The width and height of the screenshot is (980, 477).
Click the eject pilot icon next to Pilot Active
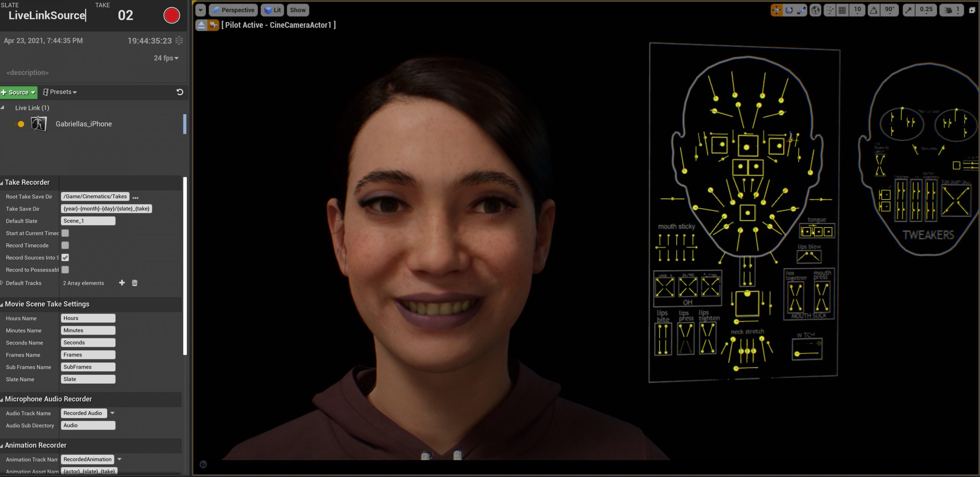pyautogui.click(x=201, y=25)
